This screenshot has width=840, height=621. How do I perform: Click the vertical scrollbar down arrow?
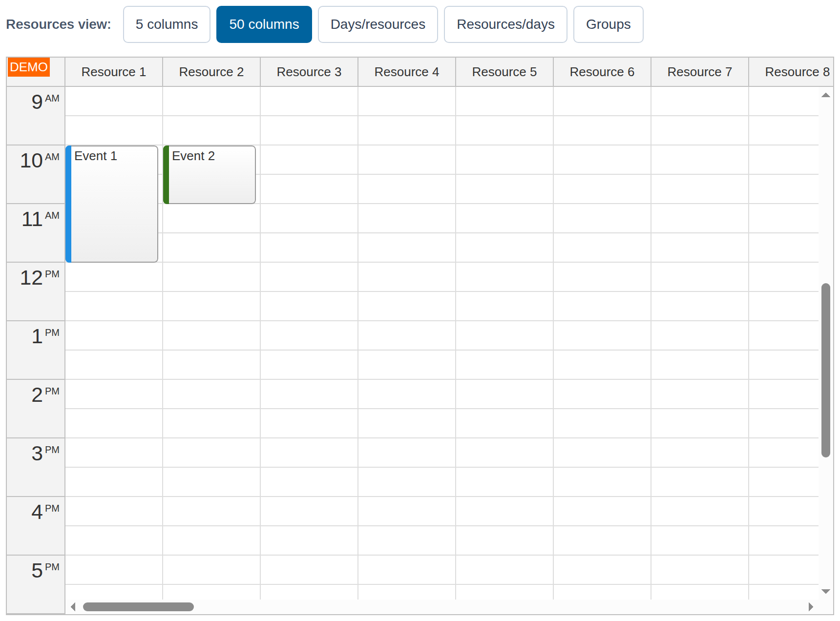pos(826,591)
